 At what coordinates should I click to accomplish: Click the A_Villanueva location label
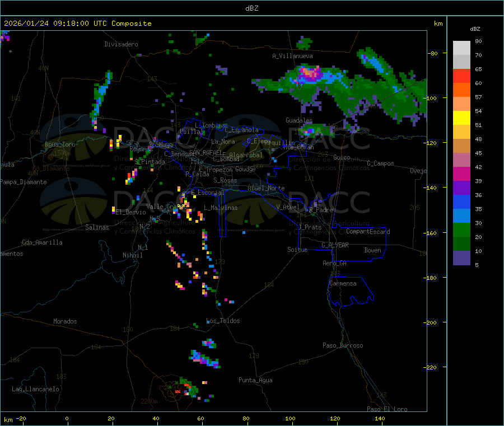(x=292, y=56)
